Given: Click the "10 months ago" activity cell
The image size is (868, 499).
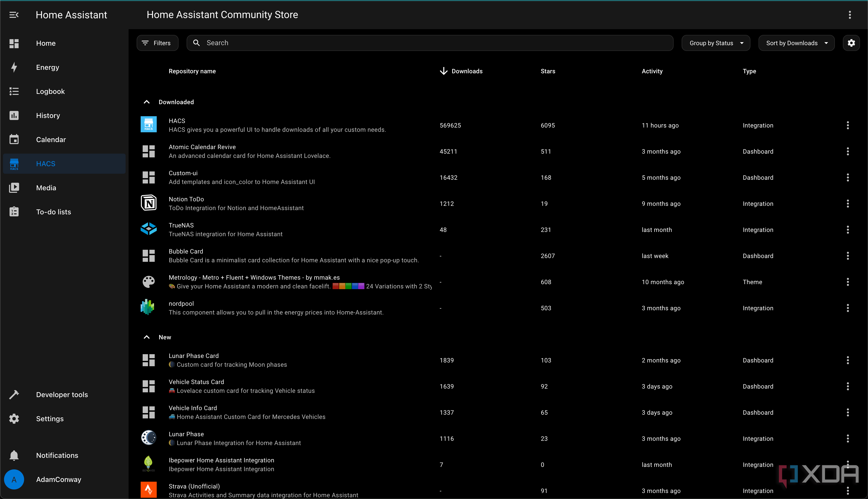Looking at the screenshot, I should tap(663, 282).
